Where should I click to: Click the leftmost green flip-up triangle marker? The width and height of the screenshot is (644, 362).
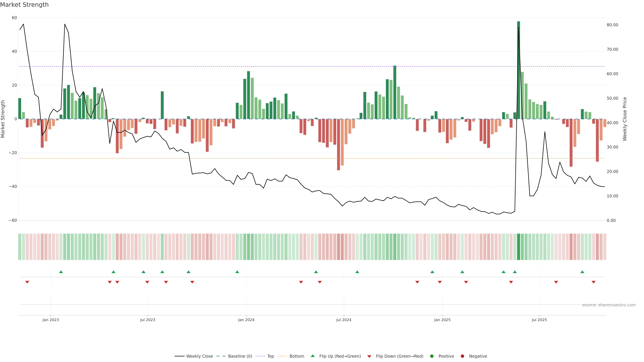61,272
